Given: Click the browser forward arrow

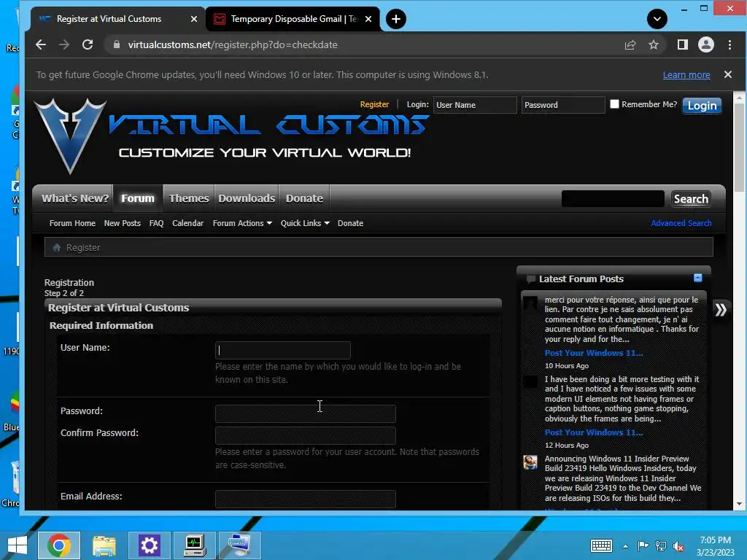Looking at the screenshot, I should 64,44.
